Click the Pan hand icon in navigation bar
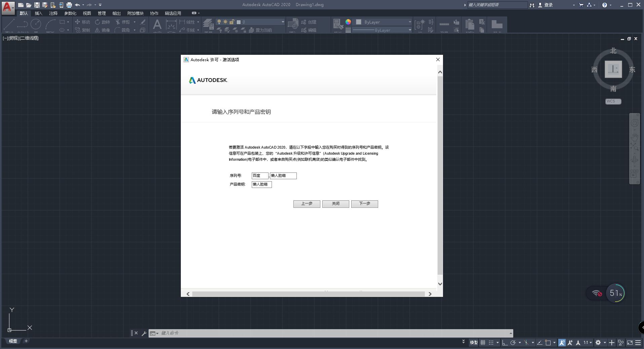The image size is (644, 349). (x=635, y=137)
